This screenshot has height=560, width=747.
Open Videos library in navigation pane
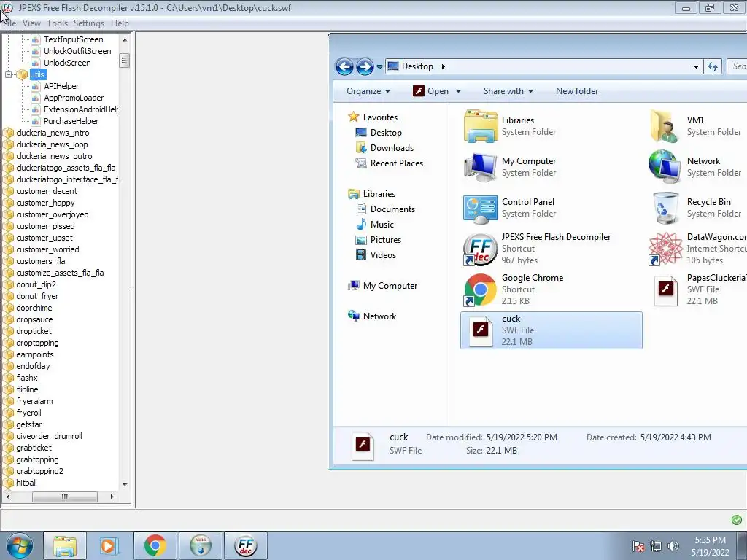383,254
